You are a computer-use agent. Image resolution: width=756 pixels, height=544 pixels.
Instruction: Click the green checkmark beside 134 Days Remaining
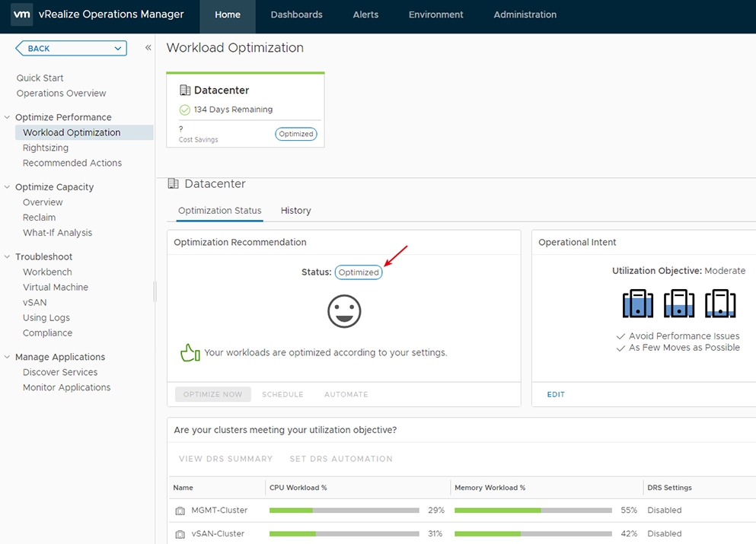[185, 110]
